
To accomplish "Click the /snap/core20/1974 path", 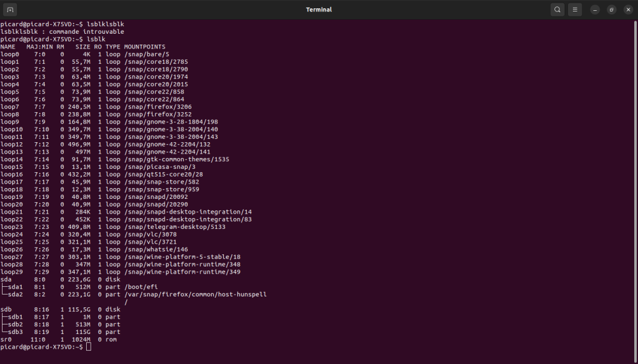I will click(x=156, y=77).
